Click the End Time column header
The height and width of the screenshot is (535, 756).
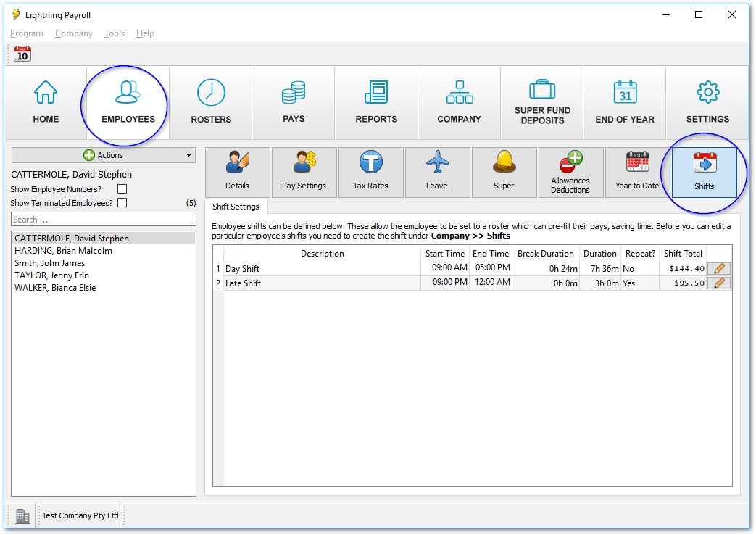coord(490,254)
